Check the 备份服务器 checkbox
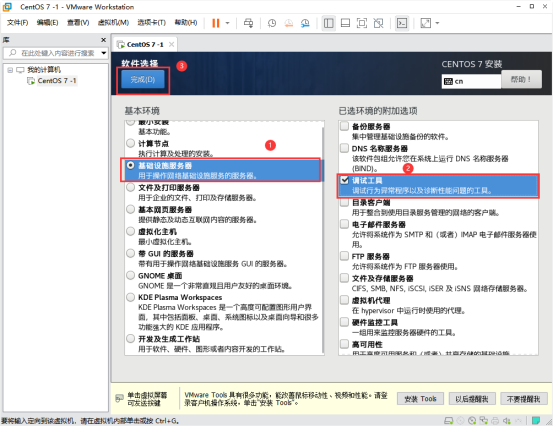Screen dimensions: 554x427 pos(344,126)
